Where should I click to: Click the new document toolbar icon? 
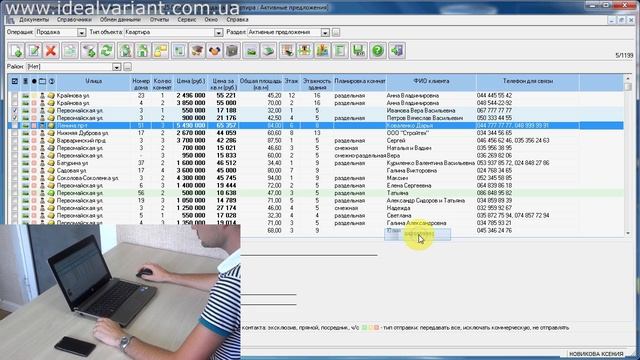pyautogui.click(x=16, y=51)
